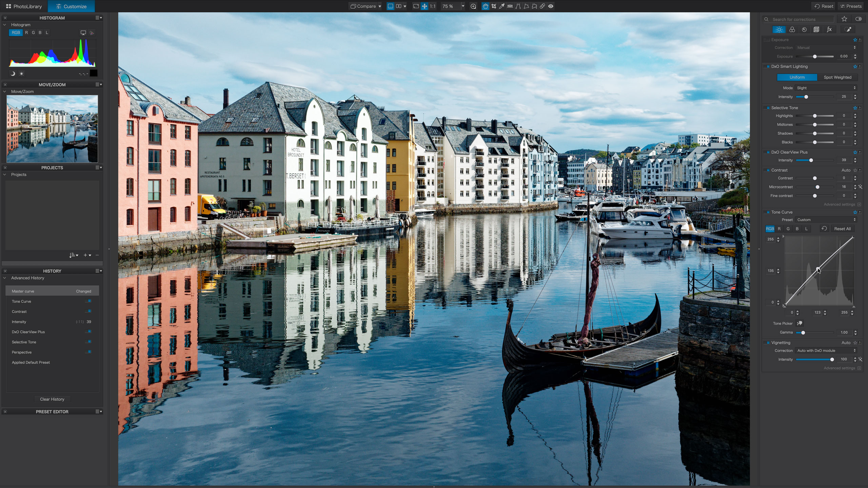Click the Highlights slider in Selective Tone
The height and width of the screenshot is (488, 868).
[x=814, y=116]
